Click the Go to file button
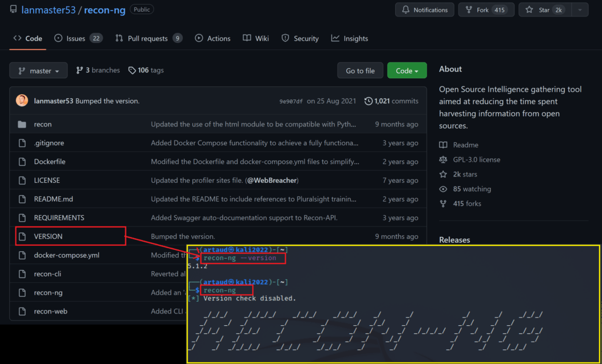The image size is (602, 364). (x=360, y=71)
